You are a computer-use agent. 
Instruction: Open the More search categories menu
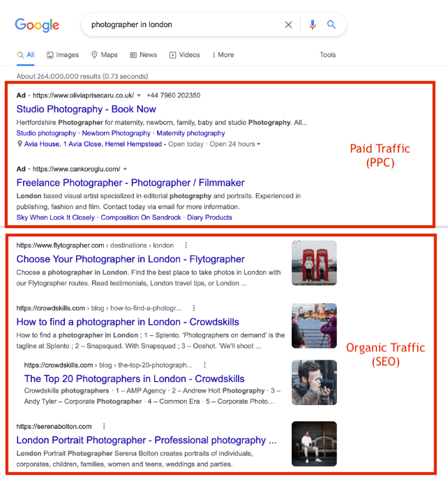tap(223, 55)
